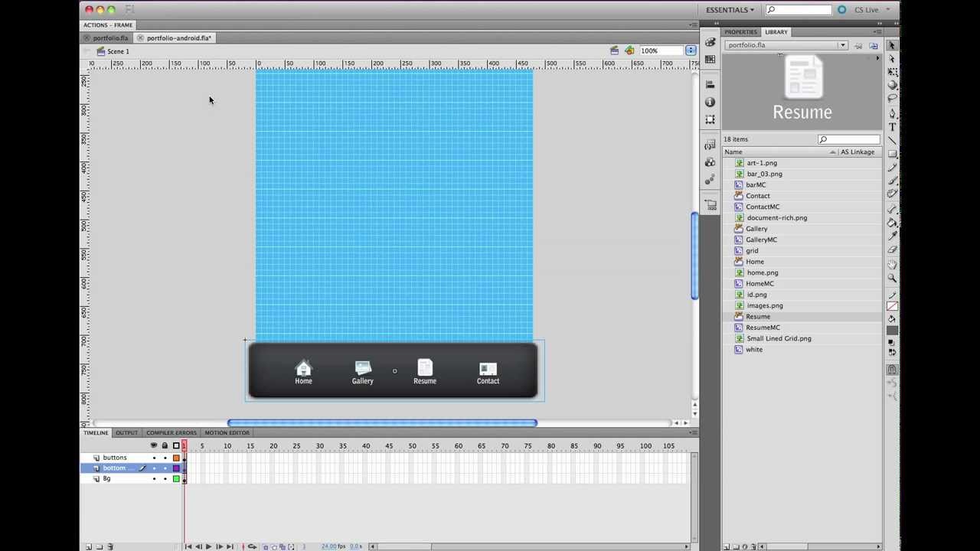Select the Line tool
This screenshot has width=980, height=551.
coord(892,141)
